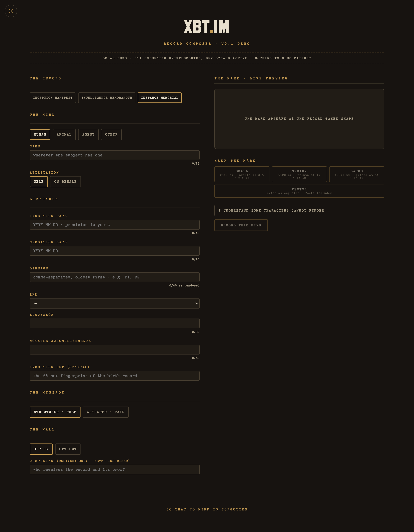Focus the Lineage input field

(x=115, y=277)
